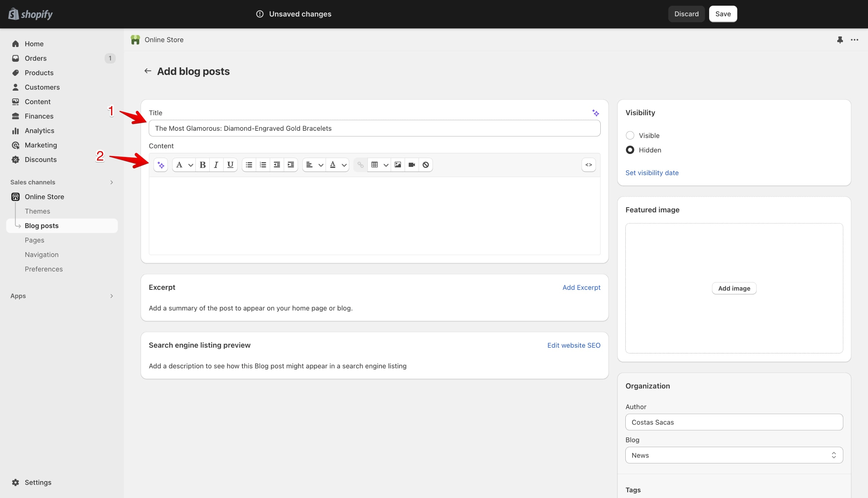Expand the Apps chevron
Image resolution: width=868 pixels, height=498 pixels.
point(112,296)
